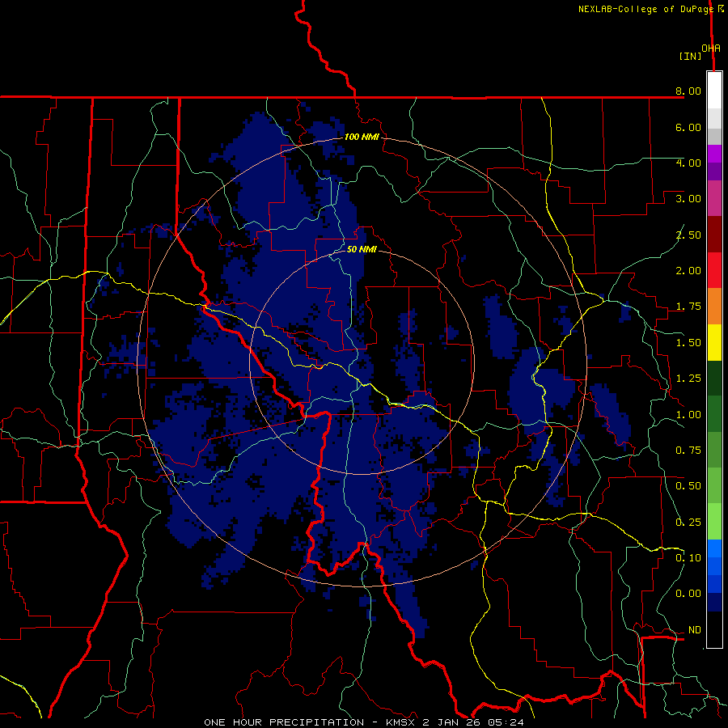Click the 2.00 scale value
728x728 pixels.
tap(688, 271)
